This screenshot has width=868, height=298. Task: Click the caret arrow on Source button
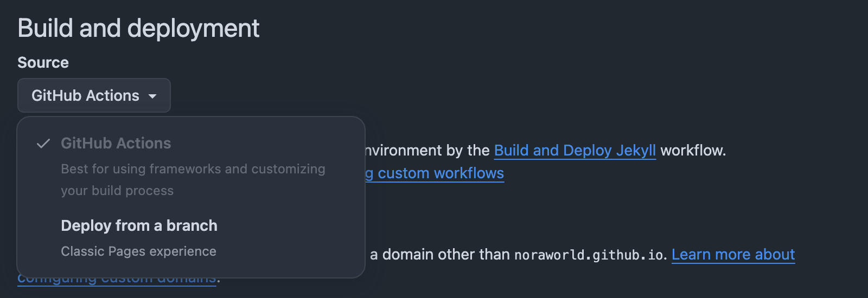152,96
